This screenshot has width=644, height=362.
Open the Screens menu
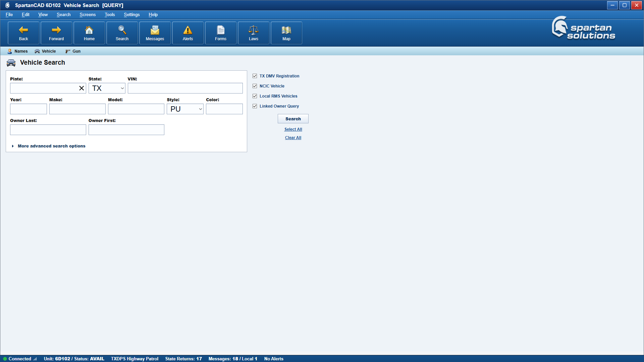88,15
